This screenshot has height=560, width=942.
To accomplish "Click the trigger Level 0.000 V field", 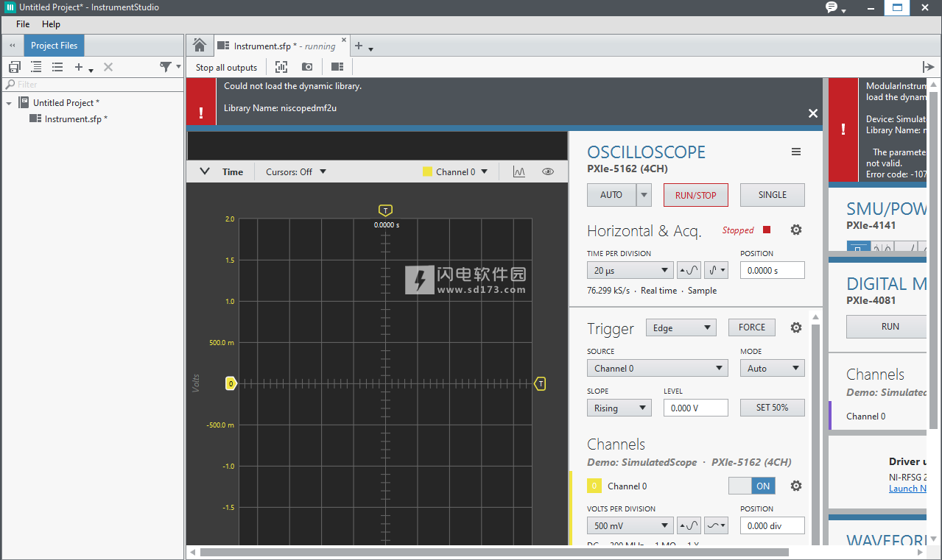I will [x=696, y=408].
